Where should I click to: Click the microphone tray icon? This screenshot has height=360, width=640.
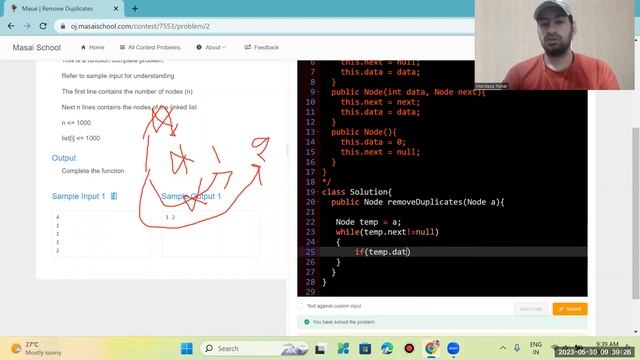[x=517, y=348]
